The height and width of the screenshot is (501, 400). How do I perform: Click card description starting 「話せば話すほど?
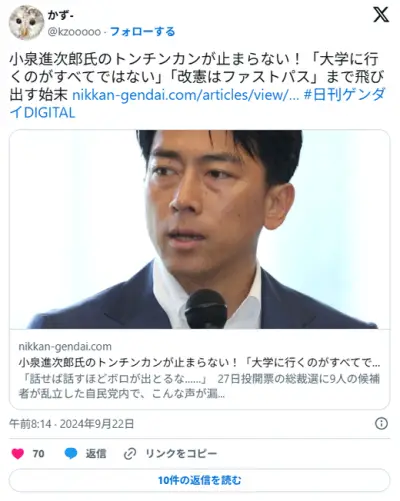click(x=199, y=386)
